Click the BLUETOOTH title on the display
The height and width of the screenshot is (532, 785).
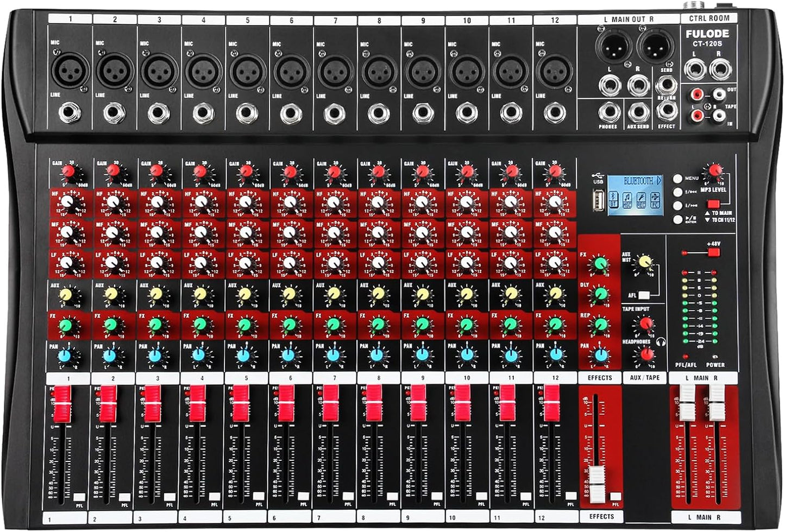tap(639, 181)
